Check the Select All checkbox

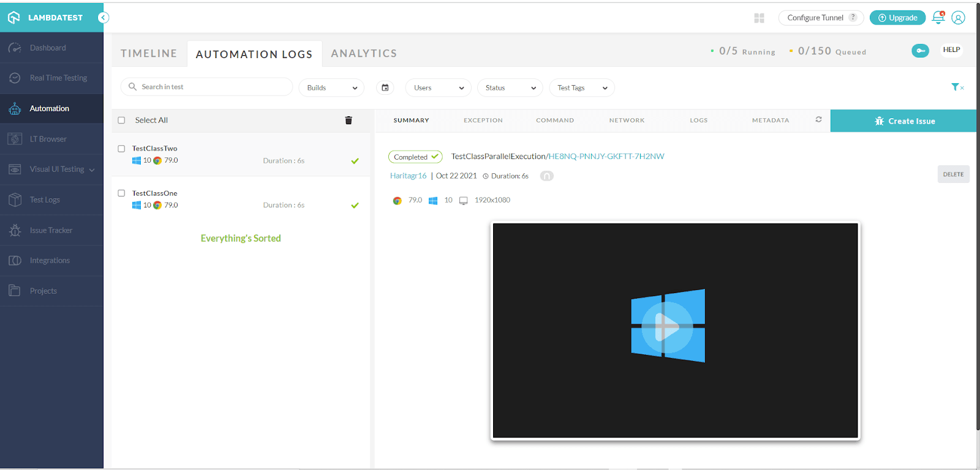[x=121, y=121]
